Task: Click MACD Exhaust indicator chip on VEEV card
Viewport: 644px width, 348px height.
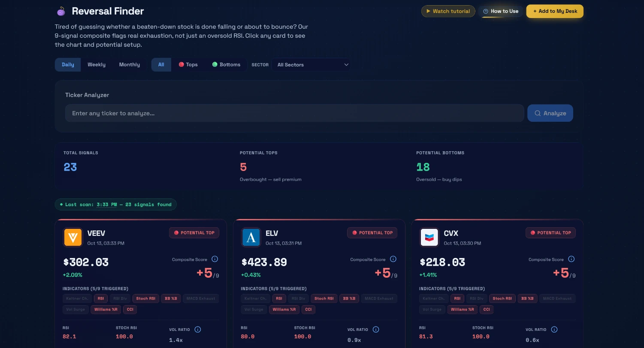Action: (x=201, y=298)
